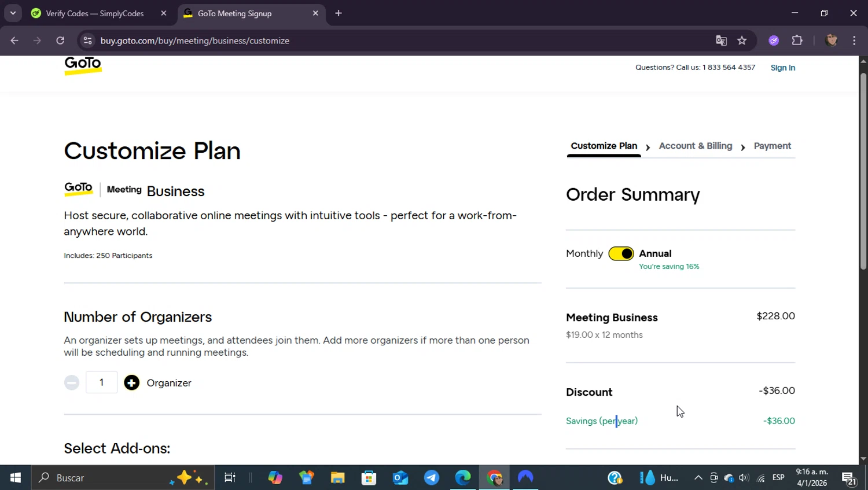This screenshot has width=868, height=490.
Task: Open Outlook from the taskbar
Action: coord(400,478)
